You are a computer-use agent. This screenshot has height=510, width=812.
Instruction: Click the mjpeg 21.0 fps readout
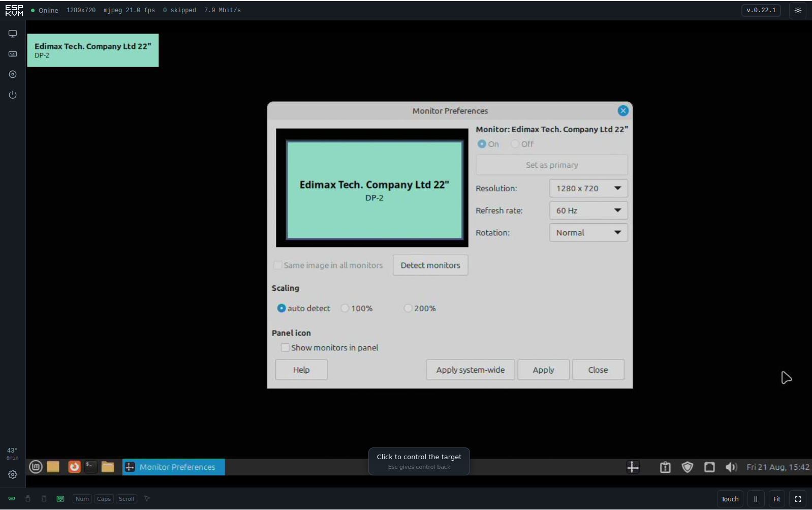coord(129,10)
